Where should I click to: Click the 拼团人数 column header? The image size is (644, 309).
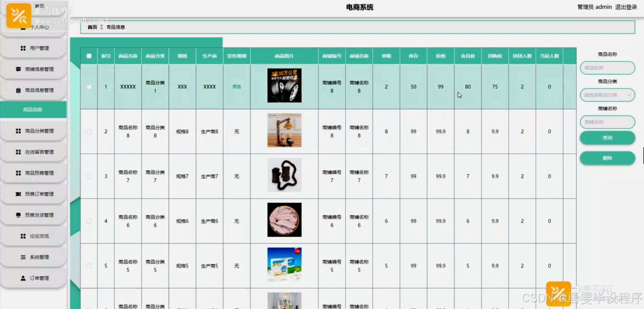pos(522,56)
